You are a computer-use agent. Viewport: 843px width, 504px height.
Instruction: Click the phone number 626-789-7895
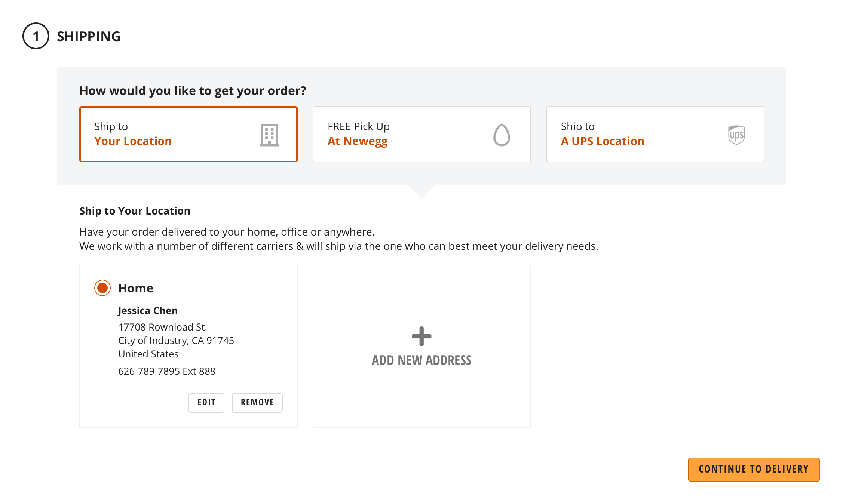click(x=166, y=371)
